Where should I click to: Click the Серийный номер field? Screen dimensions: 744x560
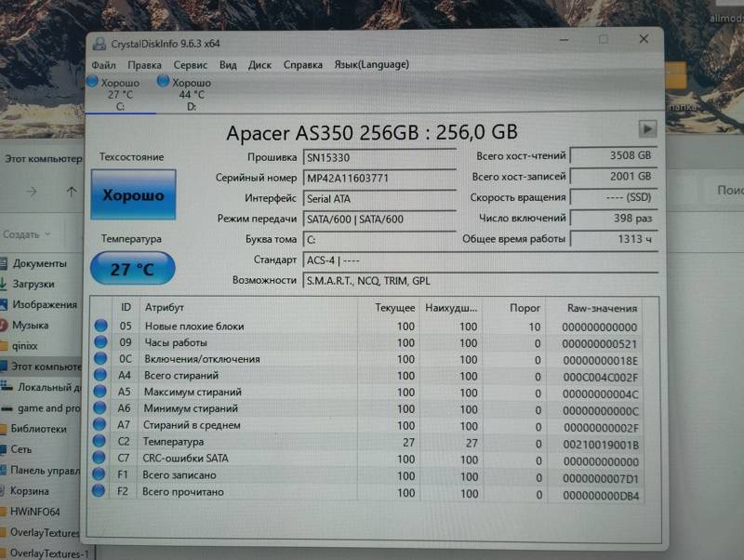[379, 178]
